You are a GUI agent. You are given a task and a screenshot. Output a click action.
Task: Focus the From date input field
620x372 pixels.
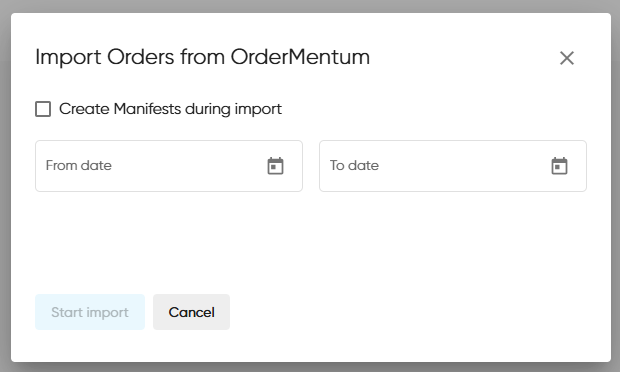pyautogui.click(x=169, y=166)
